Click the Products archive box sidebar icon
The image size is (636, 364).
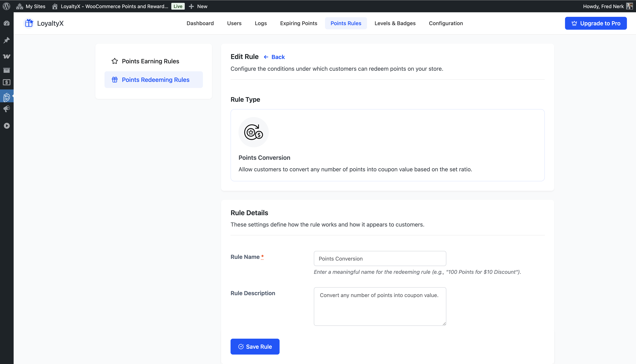7,70
